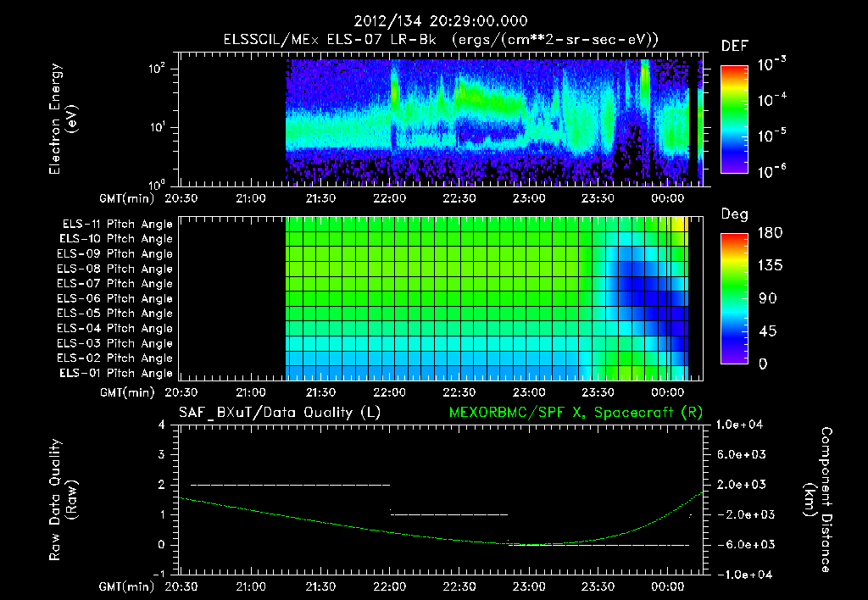
Task: Select the ELS-09 Pitch Angle row label
Action: [x=115, y=254]
